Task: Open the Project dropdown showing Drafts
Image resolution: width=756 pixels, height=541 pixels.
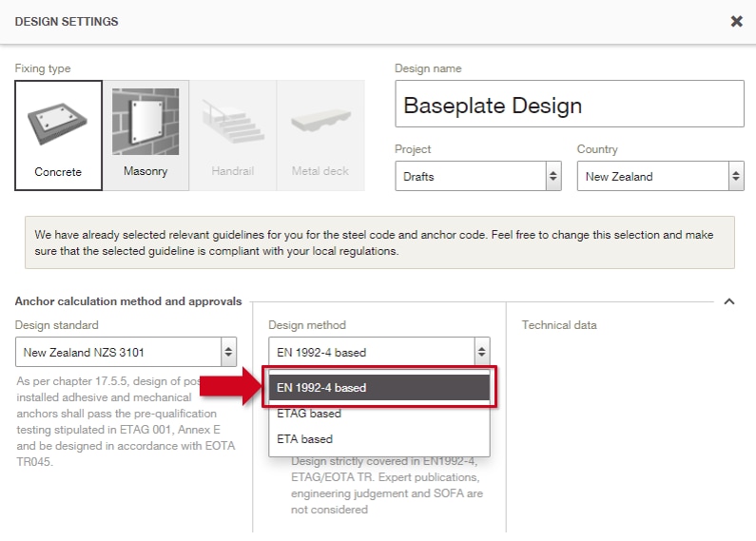Action: tap(469, 176)
